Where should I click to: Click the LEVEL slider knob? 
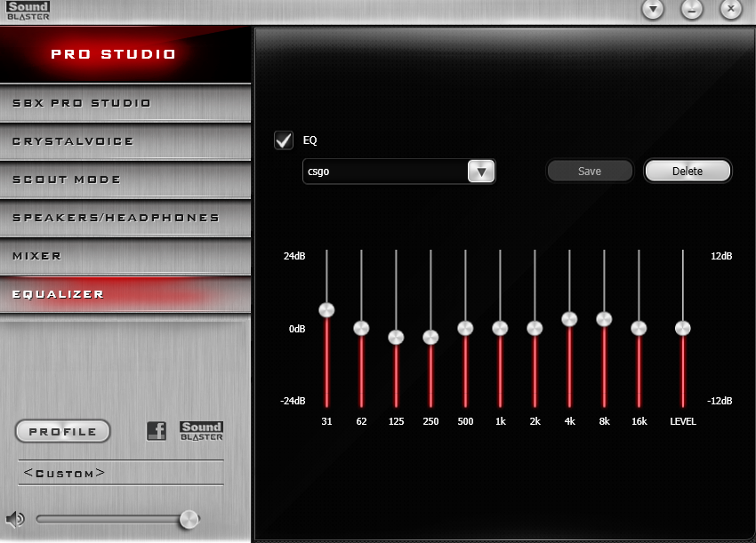pyautogui.click(x=683, y=328)
